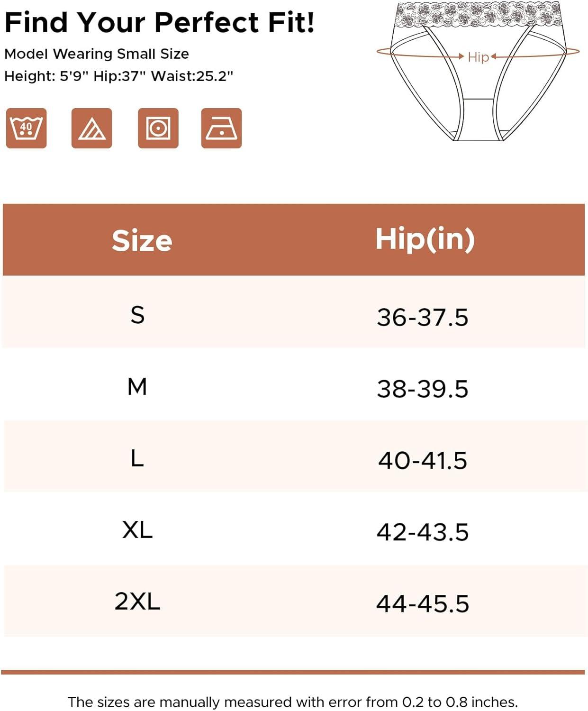
Task: Click the 42-43.5 hip measurement
Action: pyautogui.click(x=422, y=532)
